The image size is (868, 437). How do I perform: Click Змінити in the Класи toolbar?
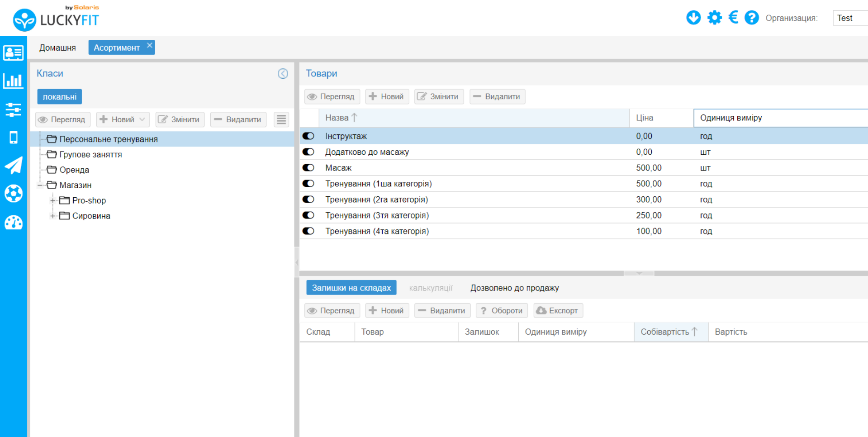click(x=180, y=119)
